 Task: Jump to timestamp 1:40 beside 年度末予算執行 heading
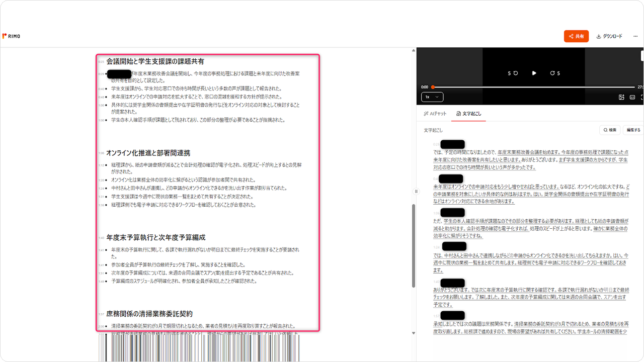(101, 238)
